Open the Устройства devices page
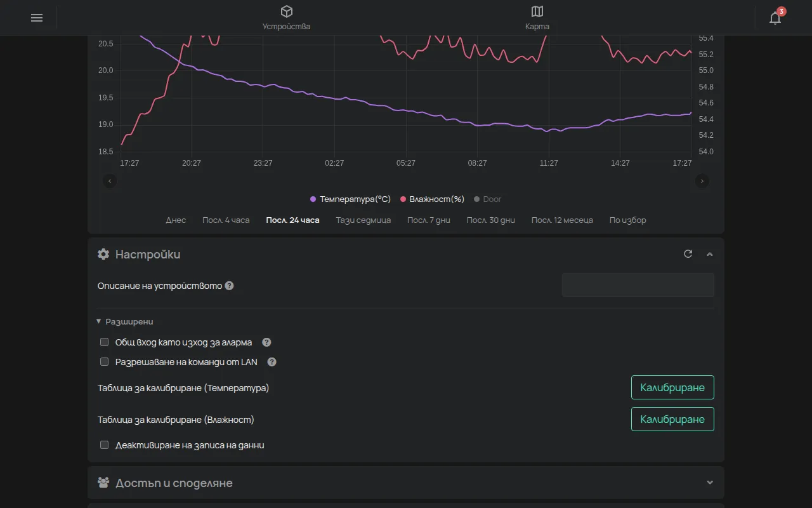812x508 pixels. 287,18
